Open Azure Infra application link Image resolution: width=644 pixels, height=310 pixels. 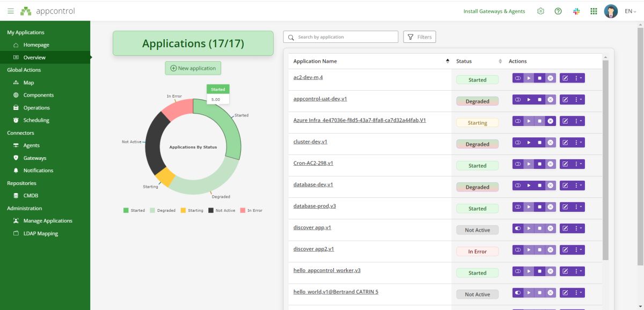(x=360, y=120)
